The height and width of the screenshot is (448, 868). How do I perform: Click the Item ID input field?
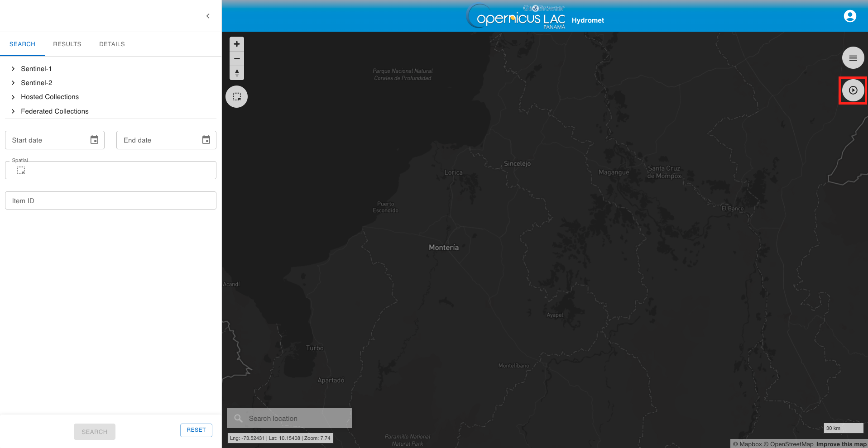(x=110, y=200)
